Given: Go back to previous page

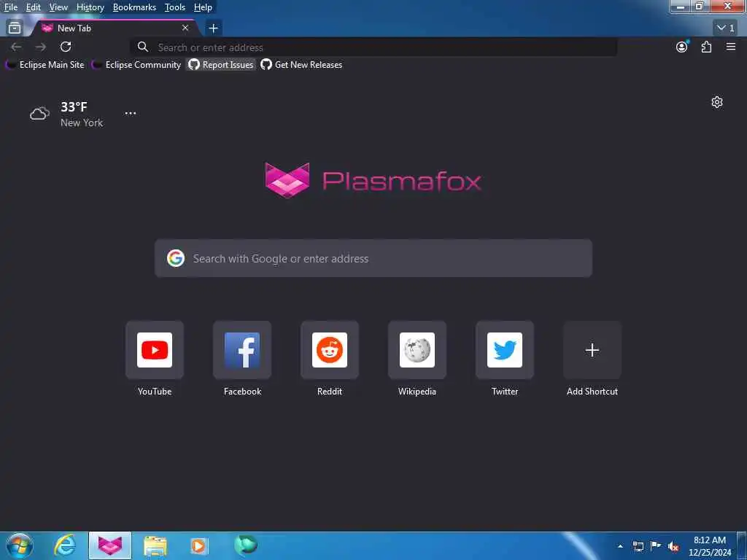Looking at the screenshot, I should 16,47.
